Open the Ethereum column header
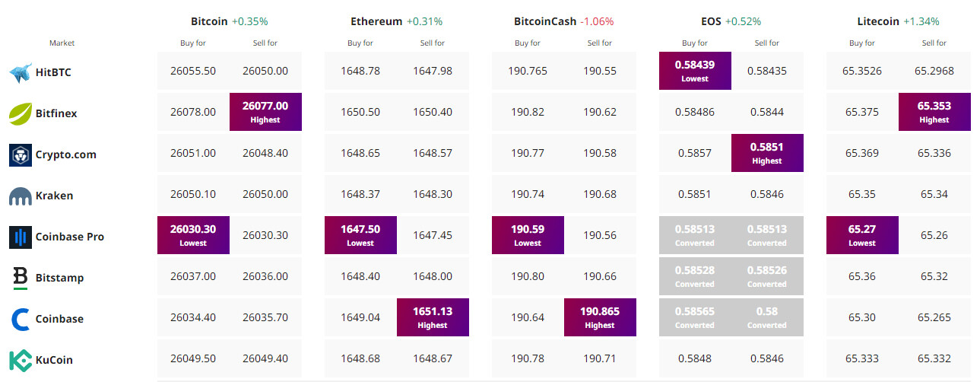 point(374,21)
